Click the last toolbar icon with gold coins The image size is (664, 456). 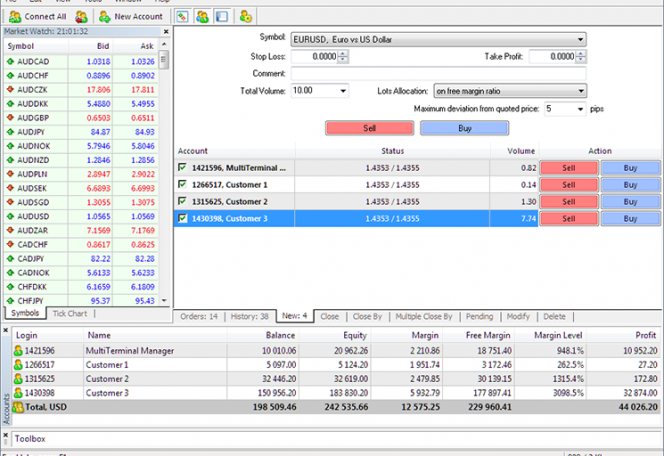click(246, 17)
